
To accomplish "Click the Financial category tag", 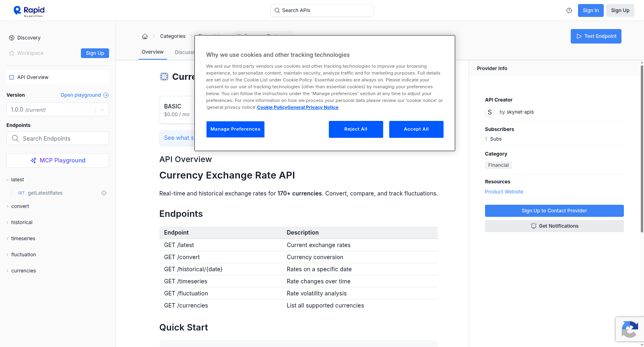I will point(498,165).
